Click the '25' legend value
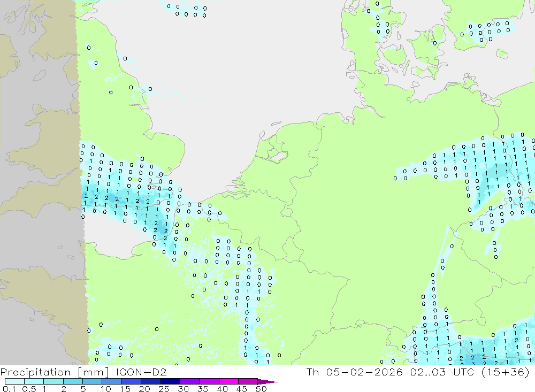 point(164,389)
